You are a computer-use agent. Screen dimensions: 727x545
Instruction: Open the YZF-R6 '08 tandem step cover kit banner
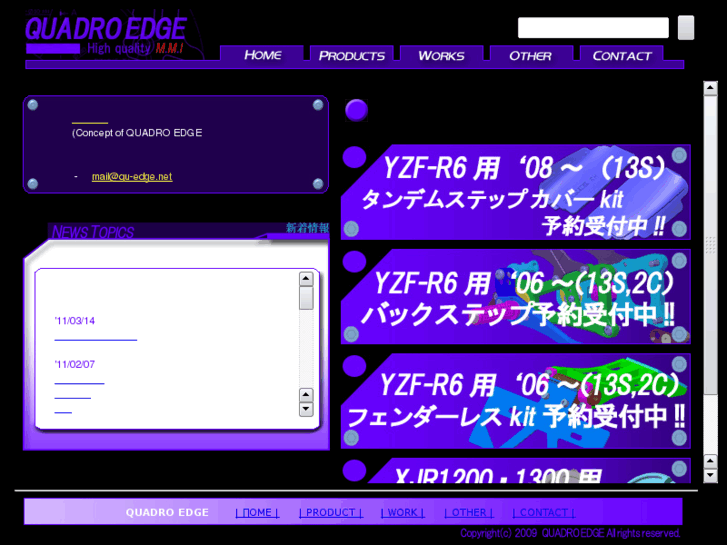coord(516,192)
